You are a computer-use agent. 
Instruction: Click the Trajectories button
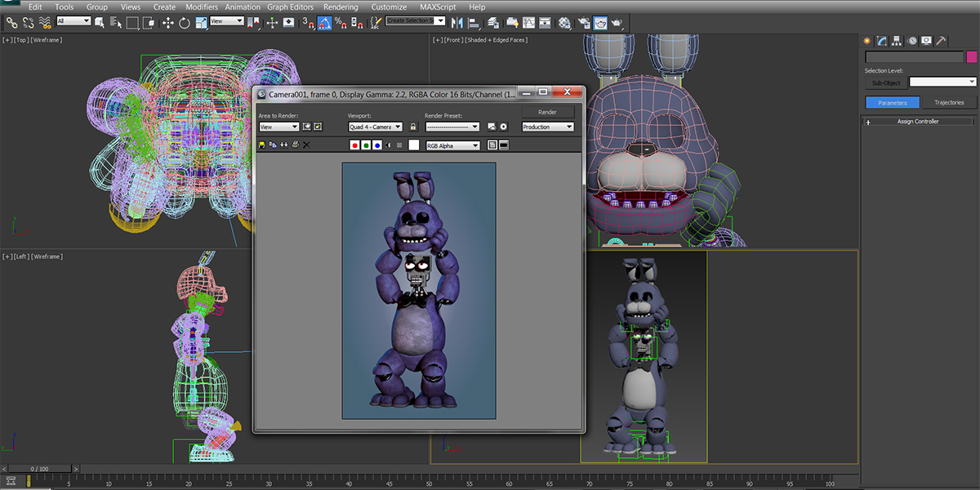coord(949,103)
